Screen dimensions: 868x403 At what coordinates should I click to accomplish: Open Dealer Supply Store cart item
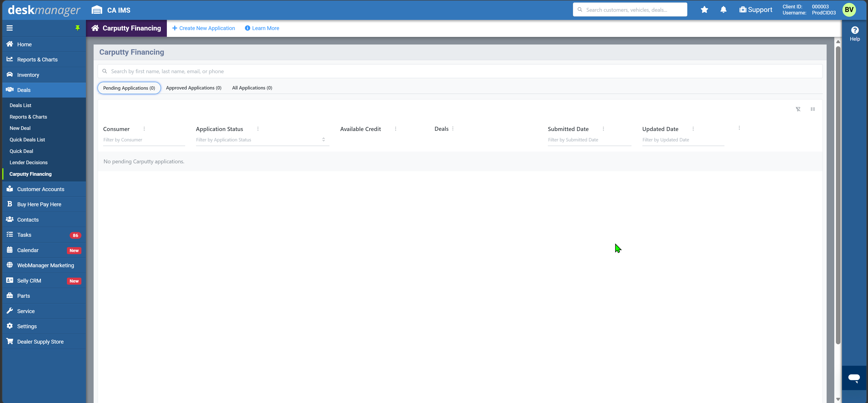pyautogui.click(x=44, y=342)
